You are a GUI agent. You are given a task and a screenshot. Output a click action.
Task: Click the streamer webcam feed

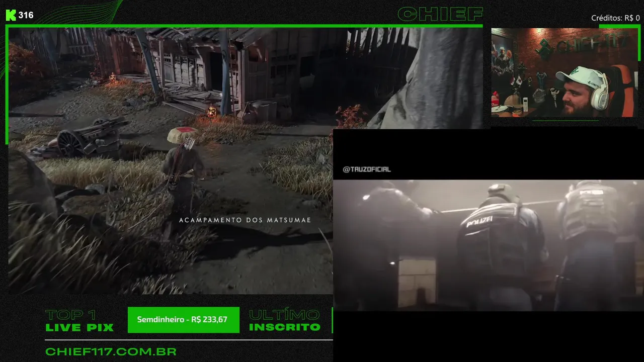click(563, 72)
